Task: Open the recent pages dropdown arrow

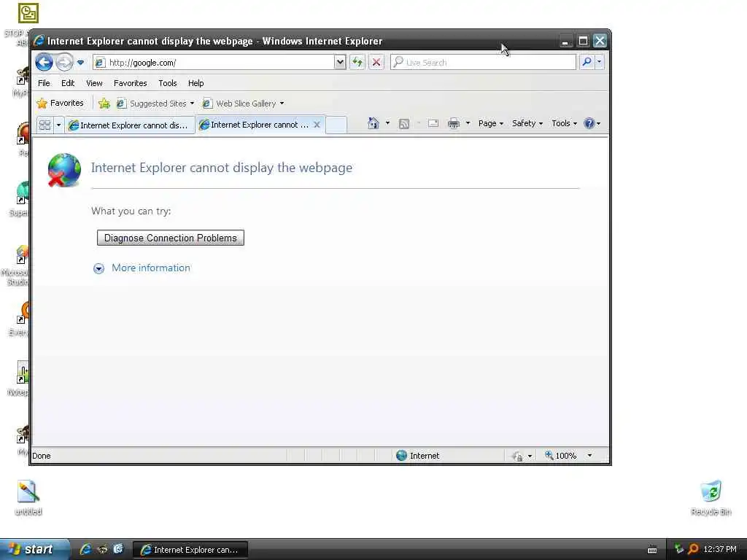Action: click(x=80, y=63)
